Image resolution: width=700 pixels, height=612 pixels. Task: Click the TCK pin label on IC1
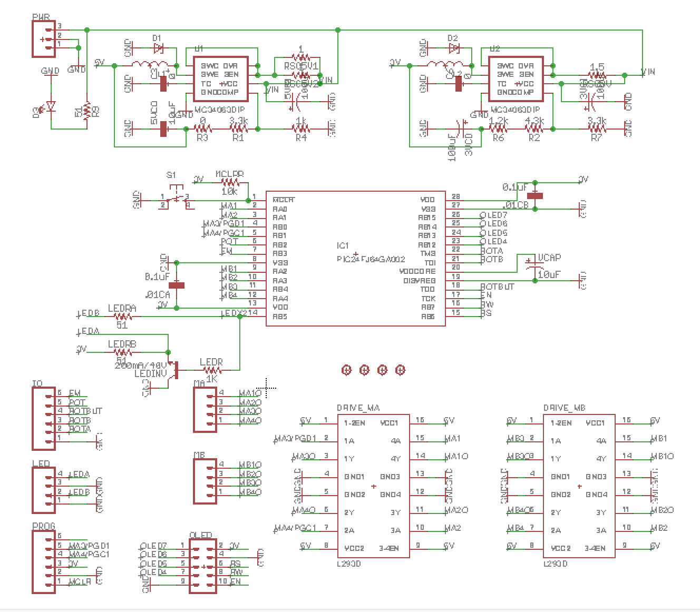click(x=429, y=298)
